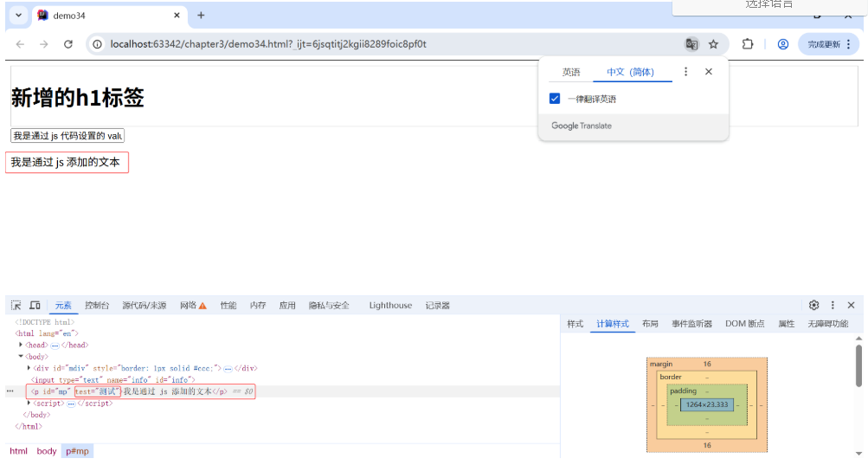Switch to the 内存 DevTools tab

[x=257, y=306]
